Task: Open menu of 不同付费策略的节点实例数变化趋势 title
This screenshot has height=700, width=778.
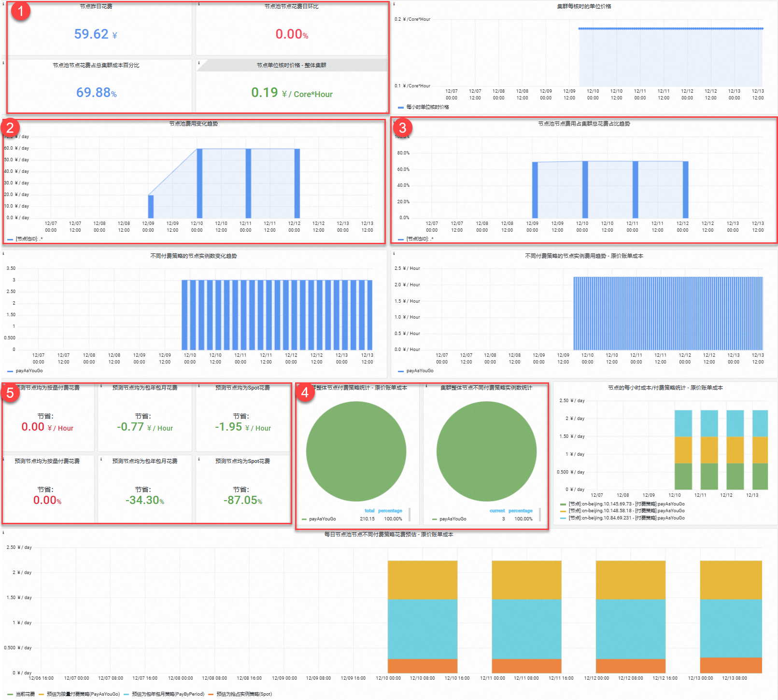Action: (193, 256)
